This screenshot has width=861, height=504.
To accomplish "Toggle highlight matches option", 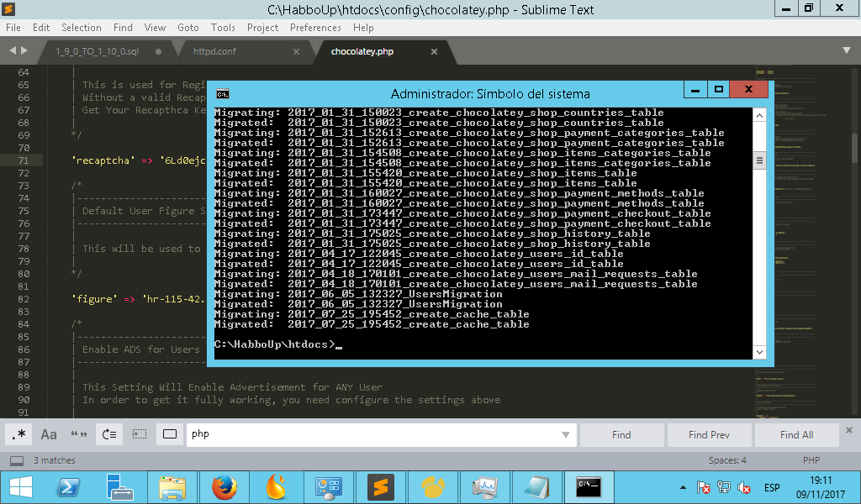I will (x=170, y=434).
